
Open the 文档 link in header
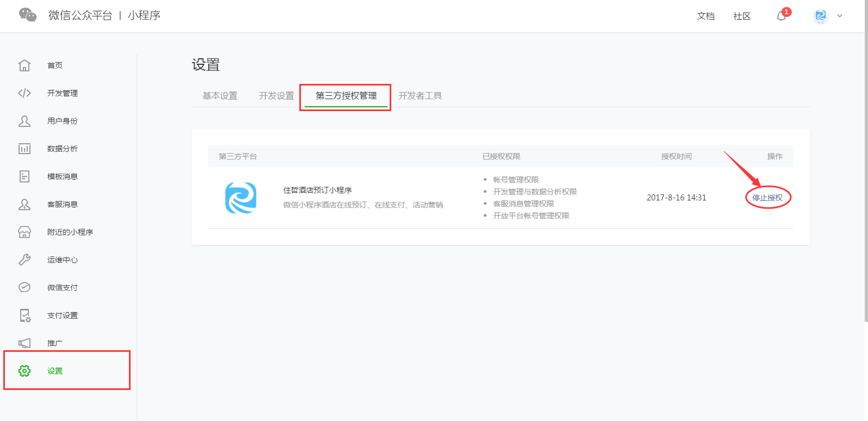tap(706, 16)
